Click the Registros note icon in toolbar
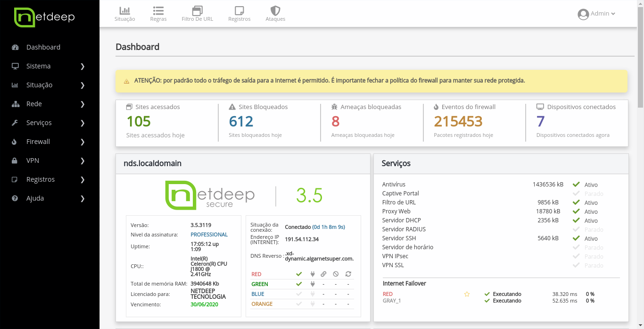The width and height of the screenshot is (644, 329). point(239,10)
